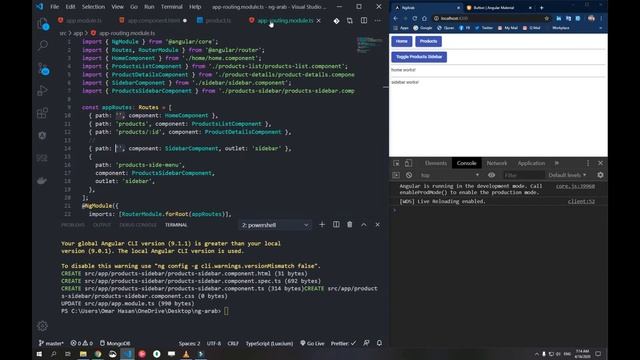Click the DevTools inspect element icon
This screenshot has height=360, width=640.
coord(396,163)
